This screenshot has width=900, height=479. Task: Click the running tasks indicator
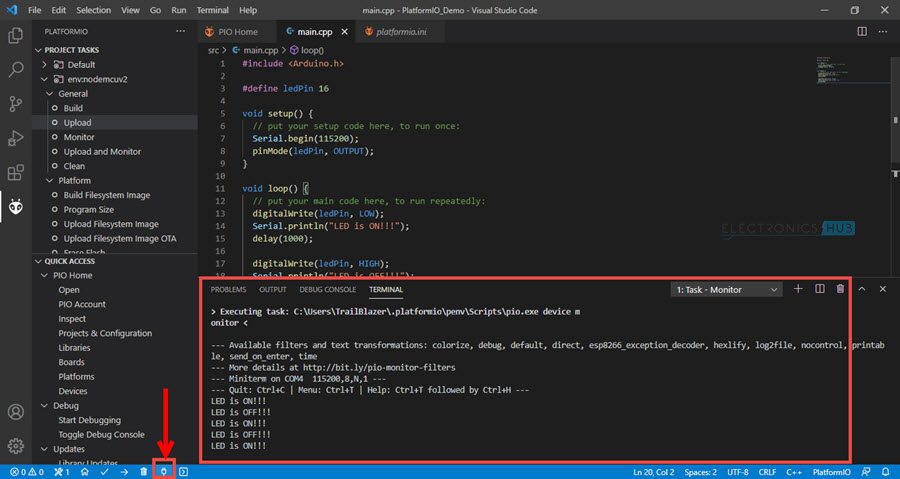tap(61, 472)
